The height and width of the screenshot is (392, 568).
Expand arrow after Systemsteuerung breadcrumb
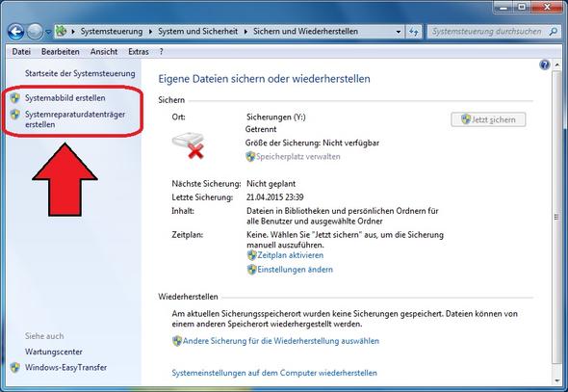151,32
